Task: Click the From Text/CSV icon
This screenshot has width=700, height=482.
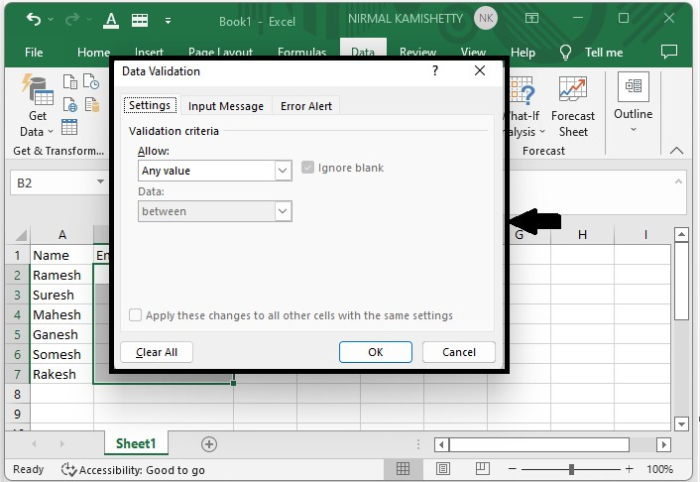Action: (x=70, y=82)
